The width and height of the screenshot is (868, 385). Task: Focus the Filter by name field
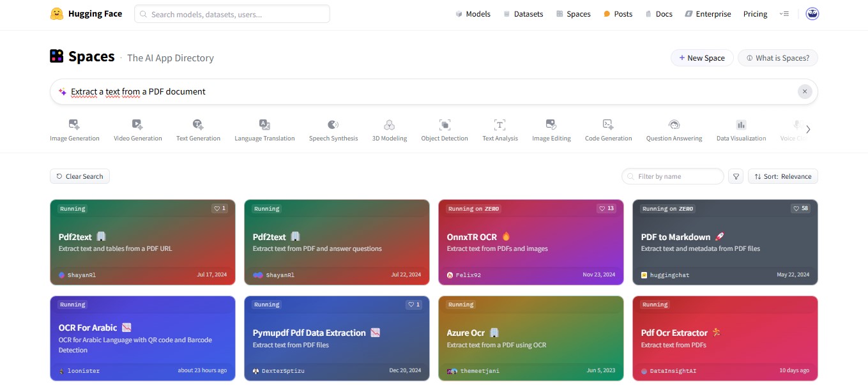point(673,176)
